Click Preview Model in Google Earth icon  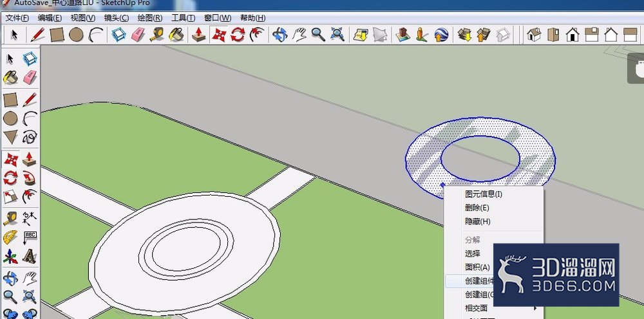tap(440, 35)
